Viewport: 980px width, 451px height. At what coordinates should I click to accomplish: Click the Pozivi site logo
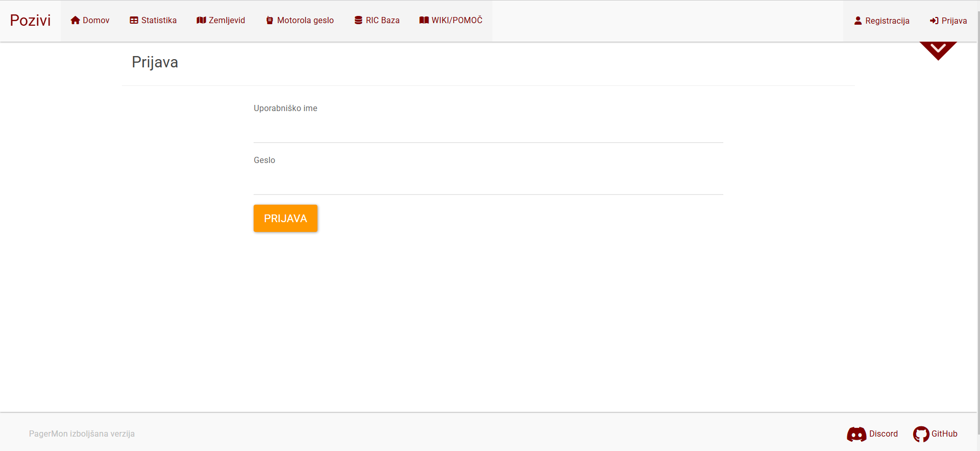point(30,20)
